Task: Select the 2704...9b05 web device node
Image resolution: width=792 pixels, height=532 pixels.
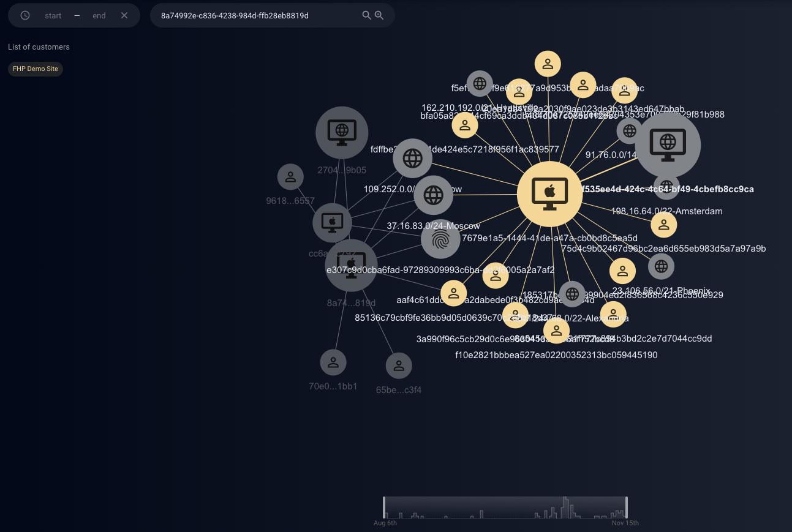Action: (x=342, y=132)
